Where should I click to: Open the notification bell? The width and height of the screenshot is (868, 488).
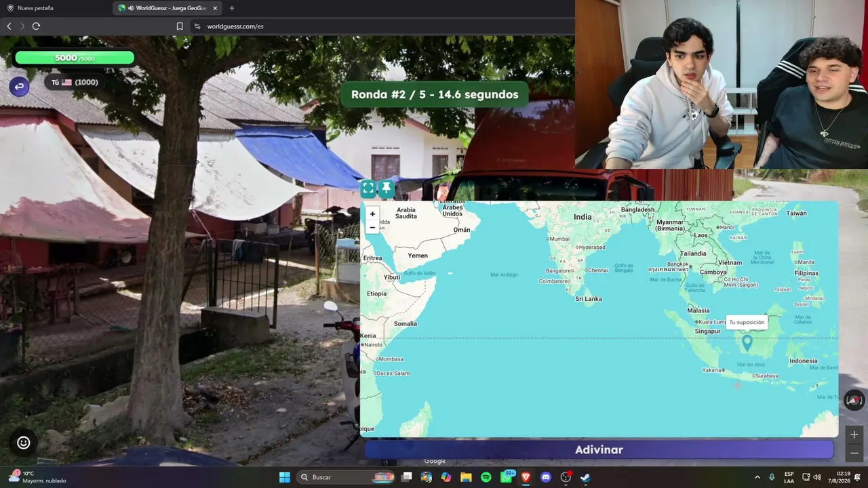pos(858,477)
